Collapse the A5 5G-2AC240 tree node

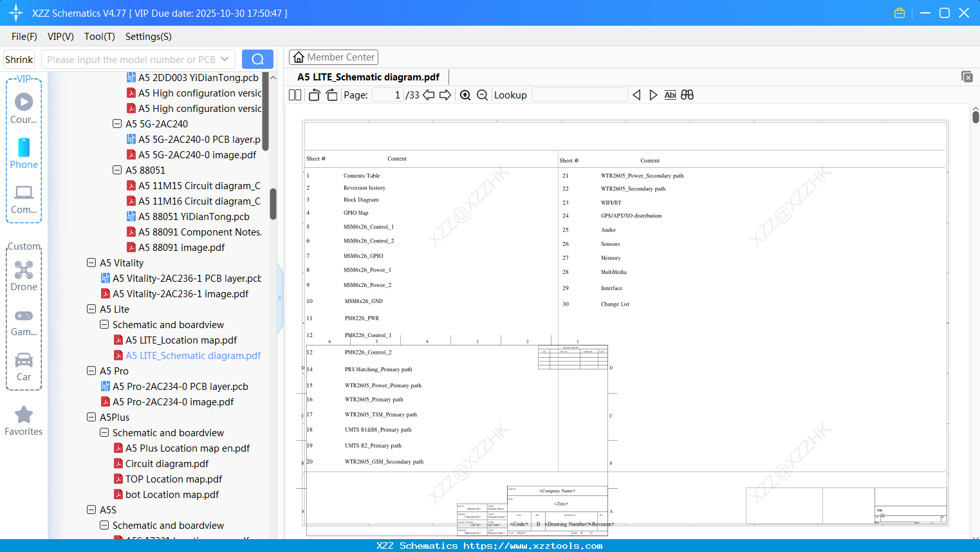coord(117,124)
